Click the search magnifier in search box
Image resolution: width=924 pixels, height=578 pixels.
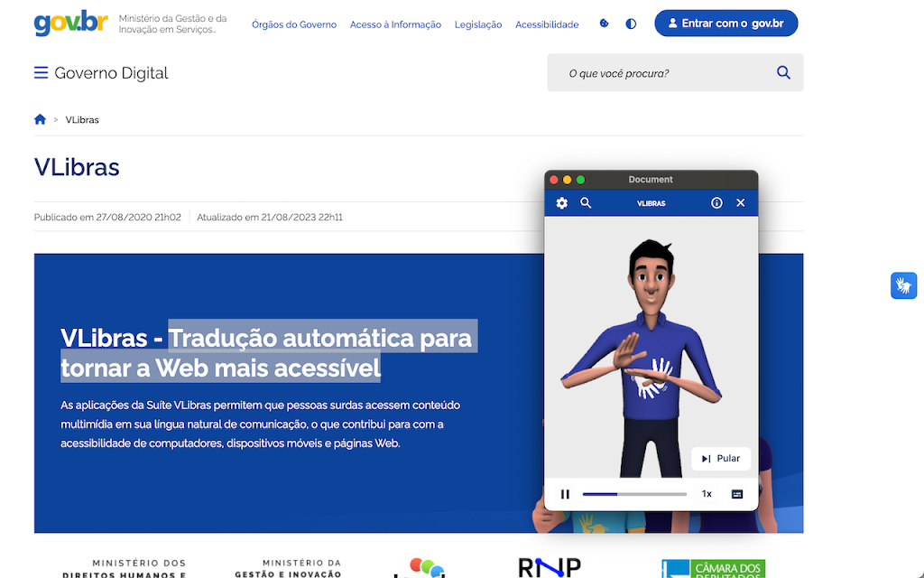[783, 72]
